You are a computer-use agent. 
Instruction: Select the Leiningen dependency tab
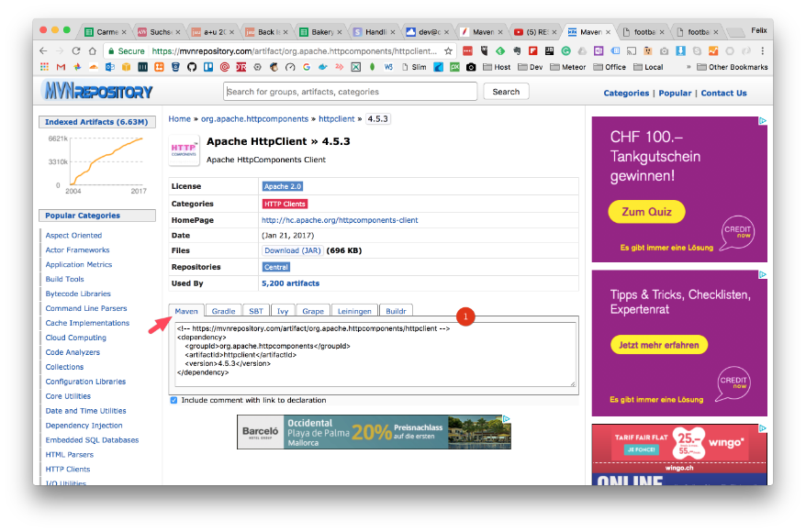[x=353, y=311]
